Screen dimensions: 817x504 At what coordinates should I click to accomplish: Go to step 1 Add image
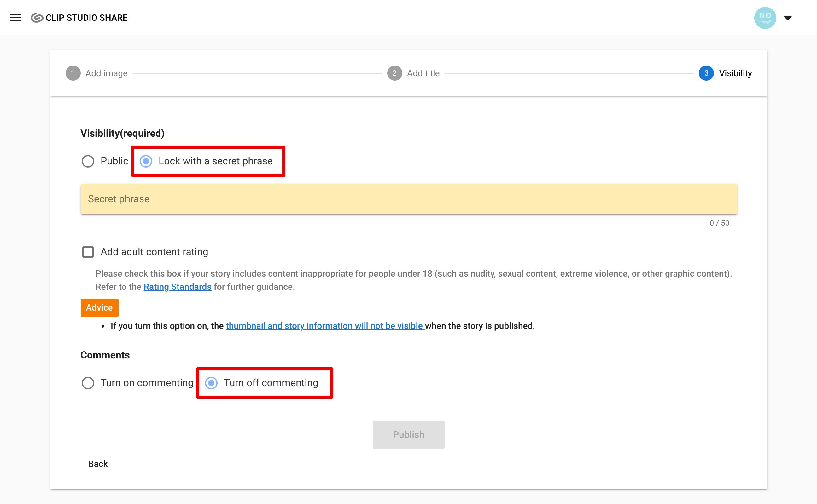coord(106,73)
